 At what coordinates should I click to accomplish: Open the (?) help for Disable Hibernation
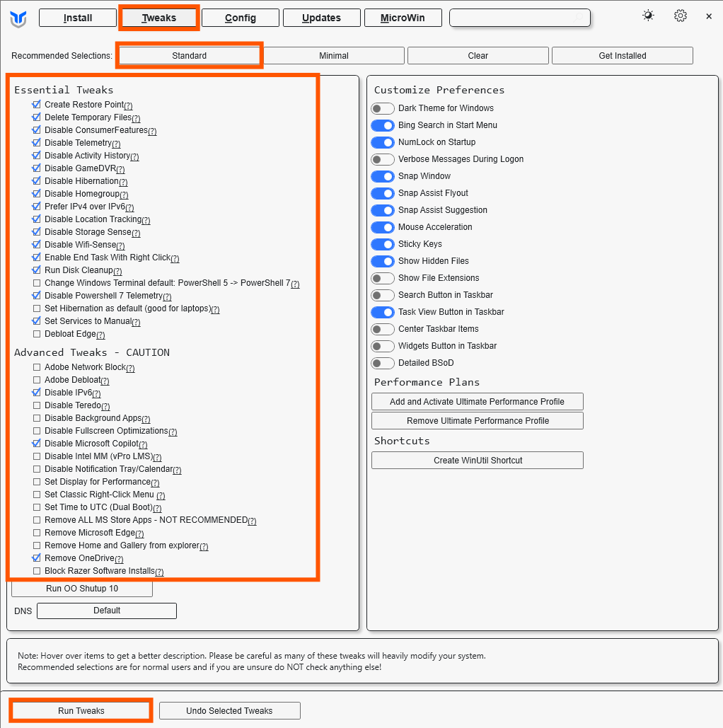point(123,182)
